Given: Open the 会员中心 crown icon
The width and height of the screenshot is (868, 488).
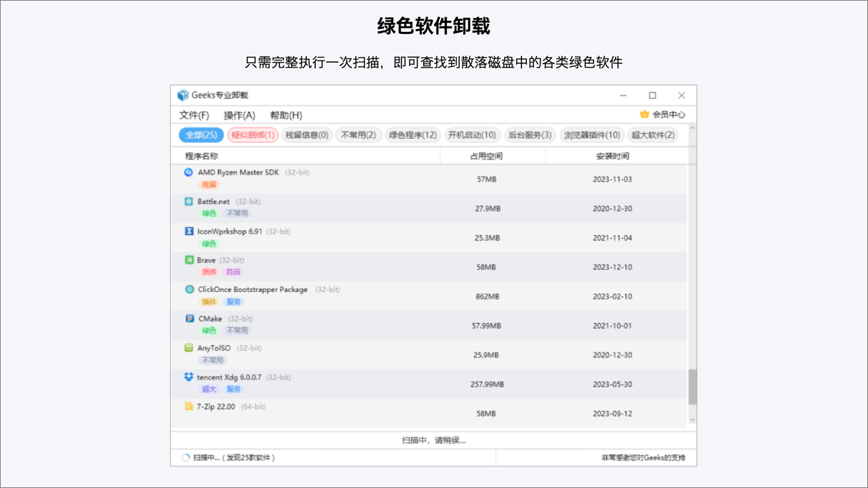Looking at the screenshot, I should coord(644,115).
